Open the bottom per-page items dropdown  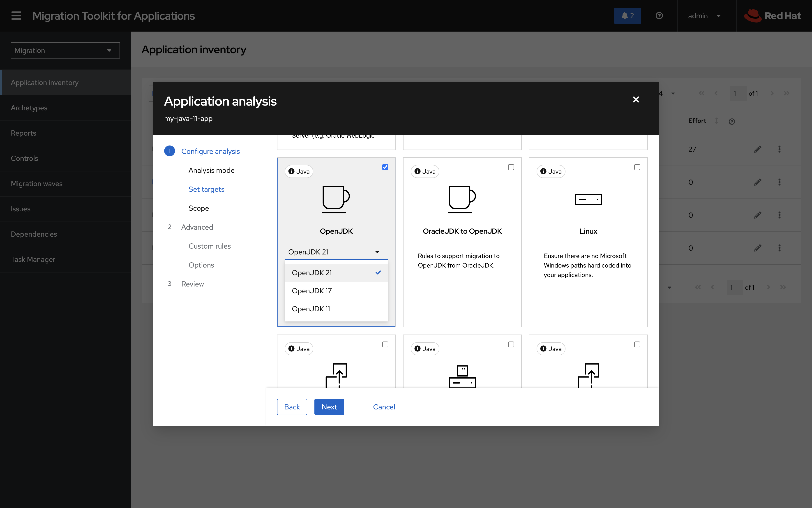(x=669, y=287)
